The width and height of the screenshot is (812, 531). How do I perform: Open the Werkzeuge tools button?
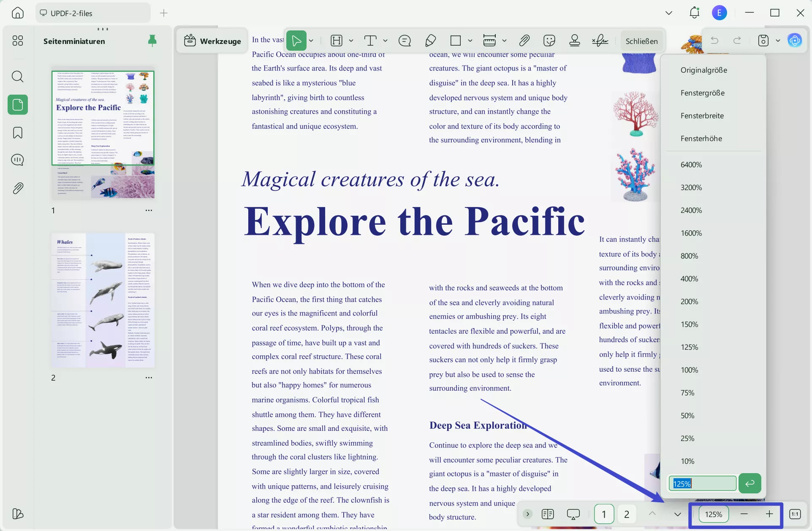[212, 41]
